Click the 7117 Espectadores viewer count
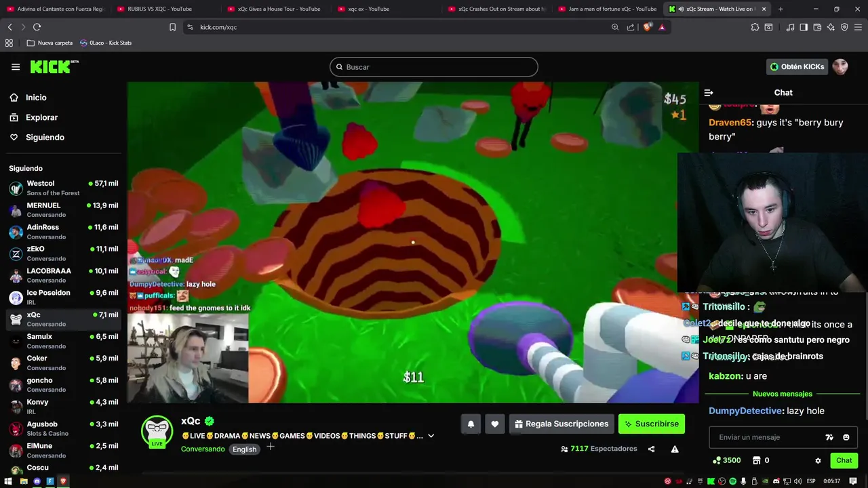The width and height of the screenshot is (868, 488). (599, 449)
